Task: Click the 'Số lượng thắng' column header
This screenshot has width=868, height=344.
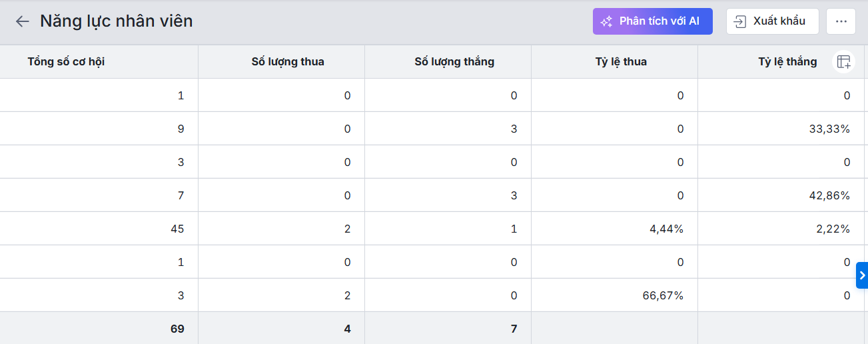Action: [454, 62]
